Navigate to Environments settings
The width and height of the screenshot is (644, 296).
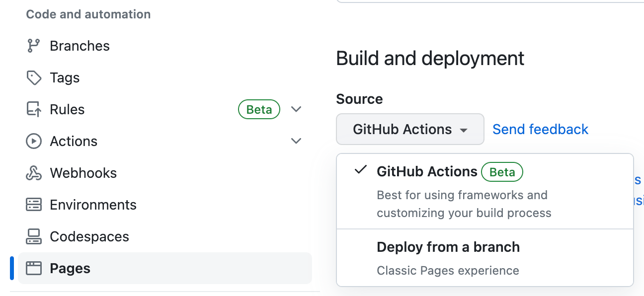click(x=93, y=205)
